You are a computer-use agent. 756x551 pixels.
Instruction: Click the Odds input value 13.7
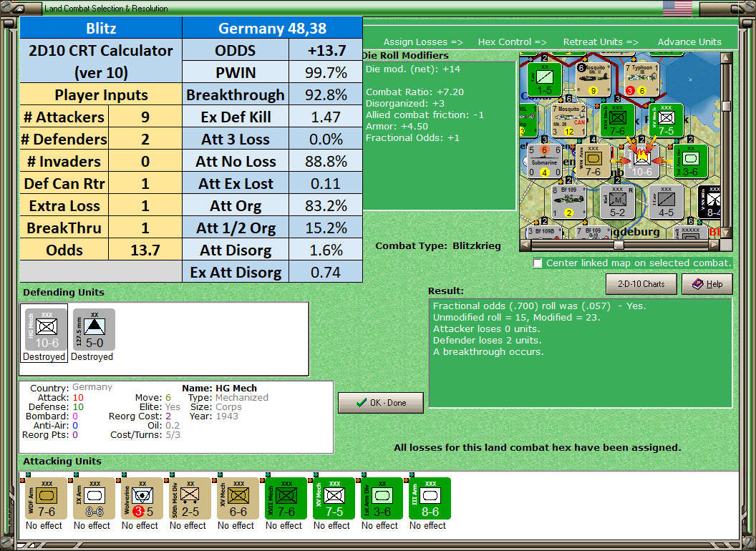coord(145,250)
